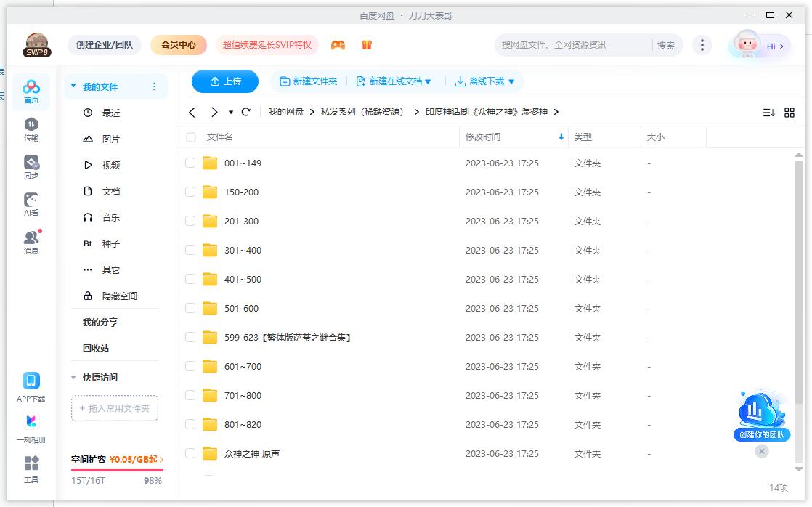Image resolution: width=812 pixels, height=507 pixels.
Task: Select the checkbox next to 众神之神 原声
Action: (x=190, y=453)
